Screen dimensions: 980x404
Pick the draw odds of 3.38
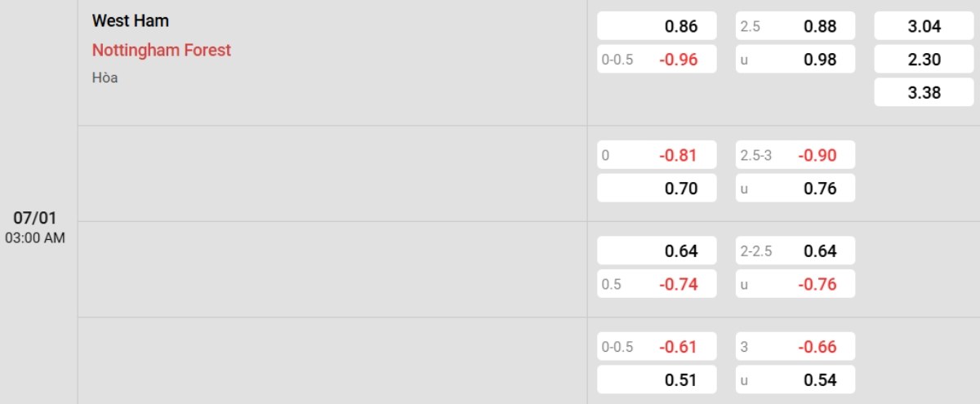(x=924, y=92)
